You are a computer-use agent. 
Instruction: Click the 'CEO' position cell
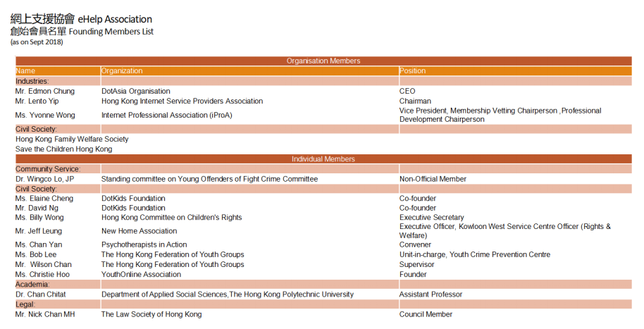pos(407,91)
